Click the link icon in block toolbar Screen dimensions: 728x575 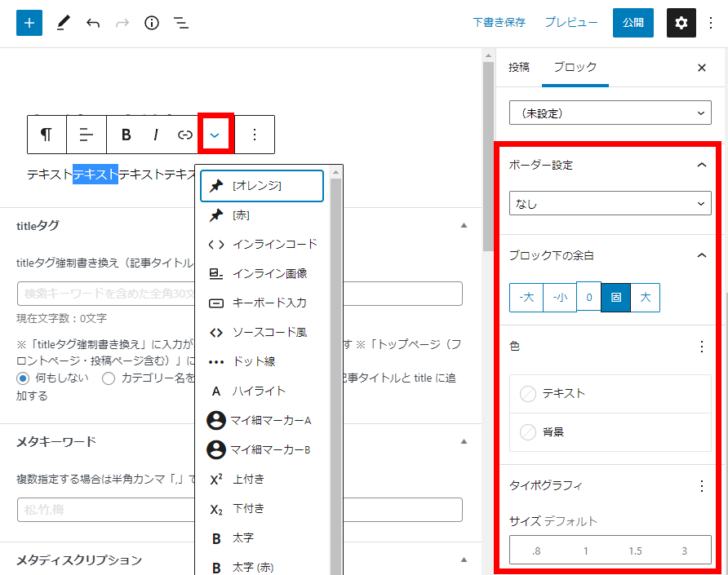coord(185,135)
